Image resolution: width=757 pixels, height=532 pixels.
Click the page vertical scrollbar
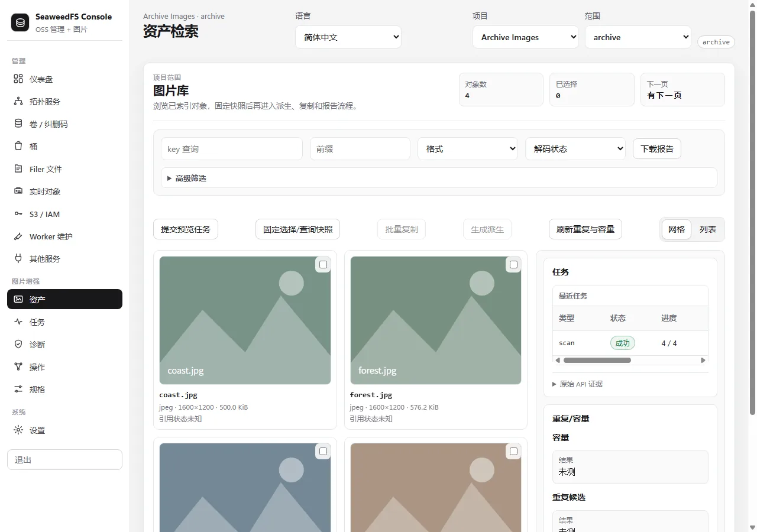click(752, 213)
